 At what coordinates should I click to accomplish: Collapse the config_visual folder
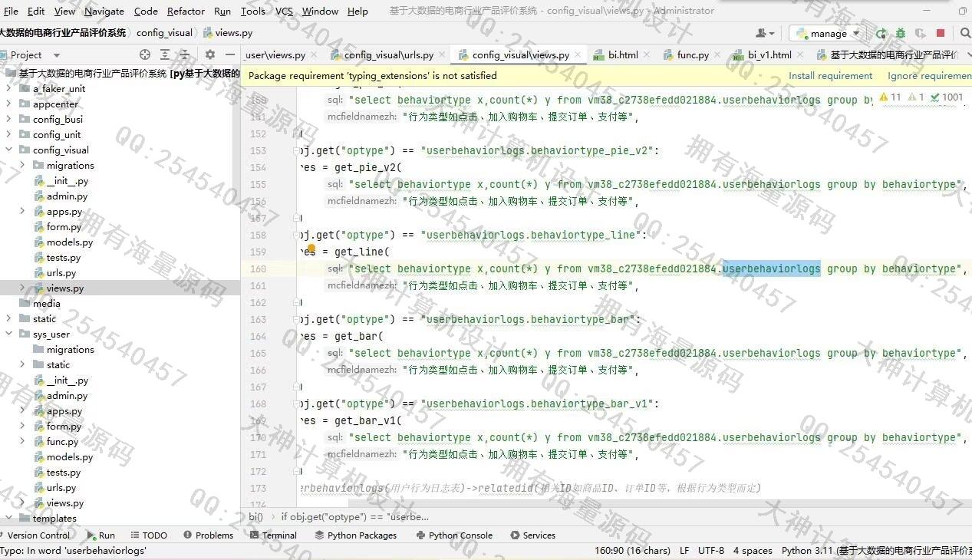pos(8,150)
